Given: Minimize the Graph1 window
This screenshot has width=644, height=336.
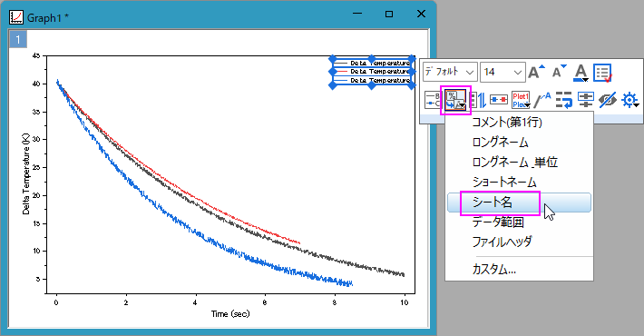Looking at the screenshot, I should click(x=357, y=14).
